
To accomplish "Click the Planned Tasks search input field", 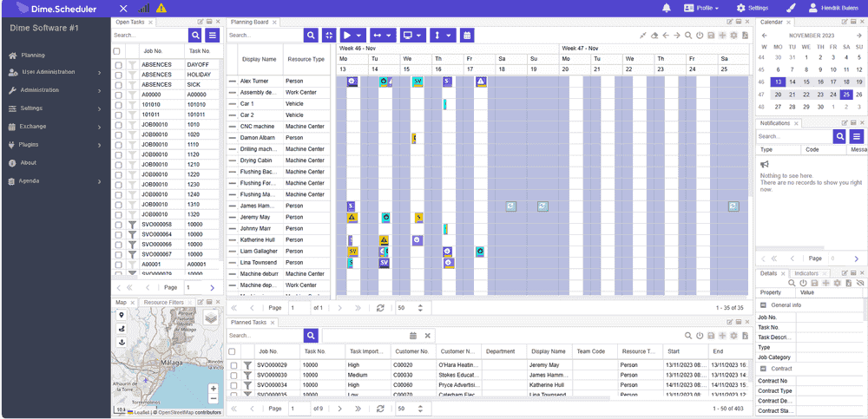I will (x=265, y=336).
